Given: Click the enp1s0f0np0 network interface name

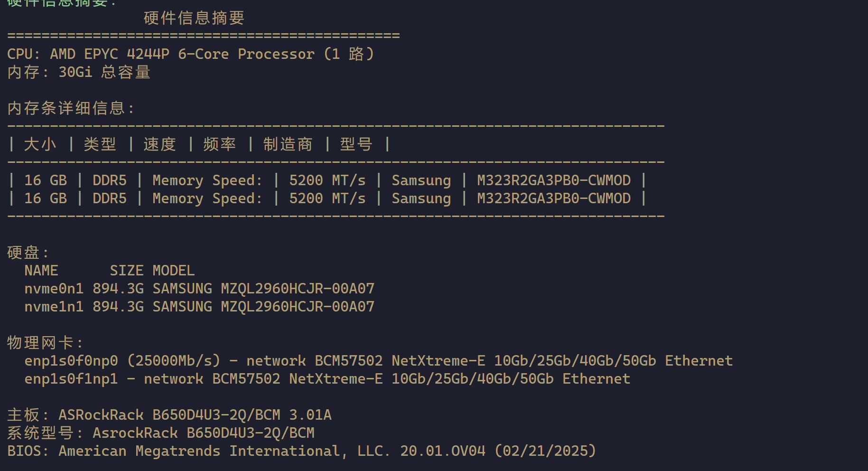Looking at the screenshot, I should [71, 361].
